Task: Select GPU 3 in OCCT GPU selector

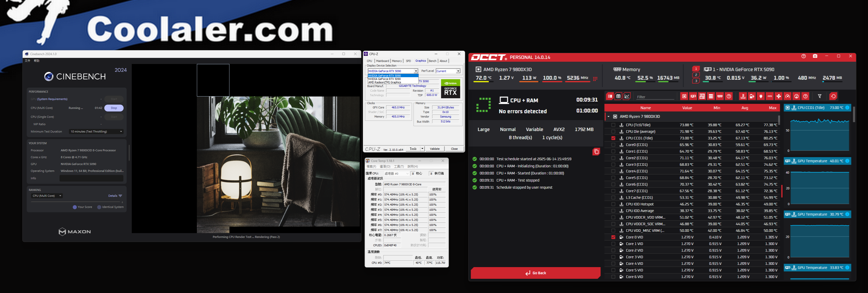Action: click(x=696, y=81)
